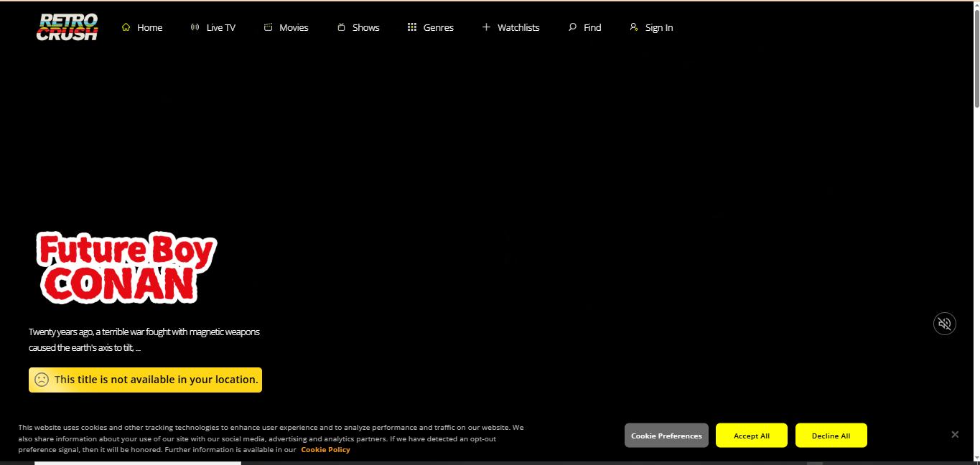The height and width of the screenshot is (465, 980).
Task: Click the RetroCrush logo
Action: click(x=67, y=27)
